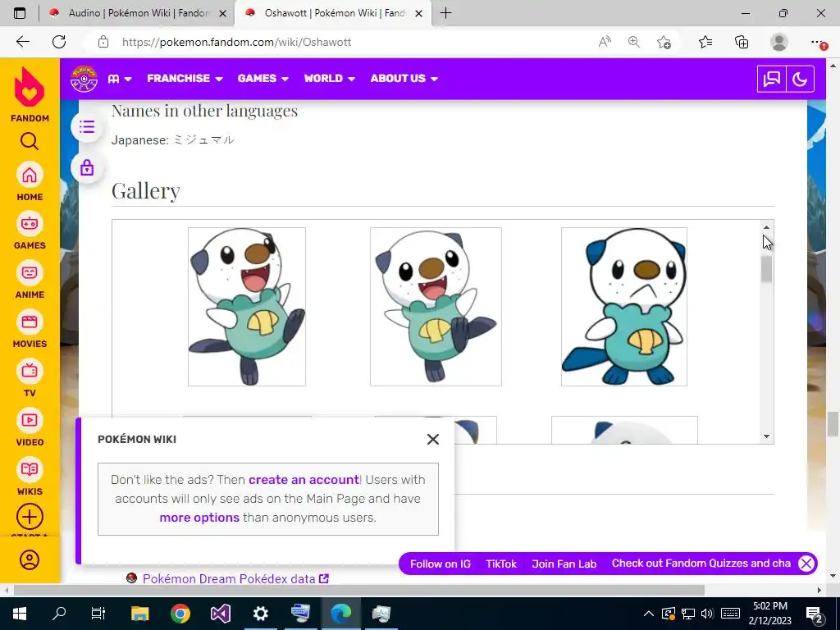The width and height of the screenshot is (840, 630).
Task: Click the Pokémon Wiki logo
Action: 84,79
